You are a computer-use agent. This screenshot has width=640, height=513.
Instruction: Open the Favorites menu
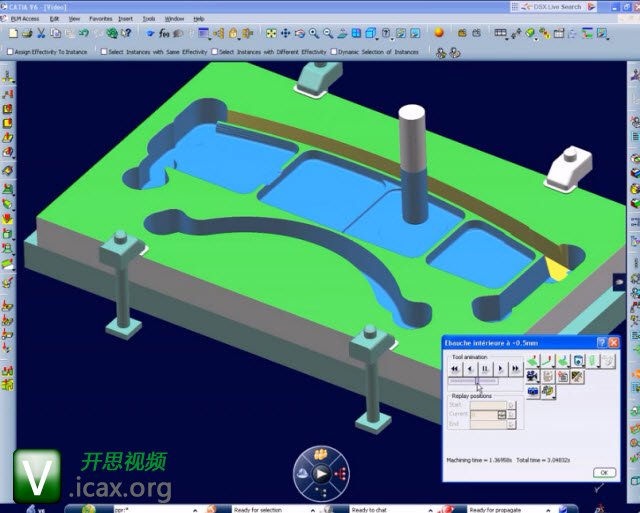pyautogui.click(x=101, y=18)
